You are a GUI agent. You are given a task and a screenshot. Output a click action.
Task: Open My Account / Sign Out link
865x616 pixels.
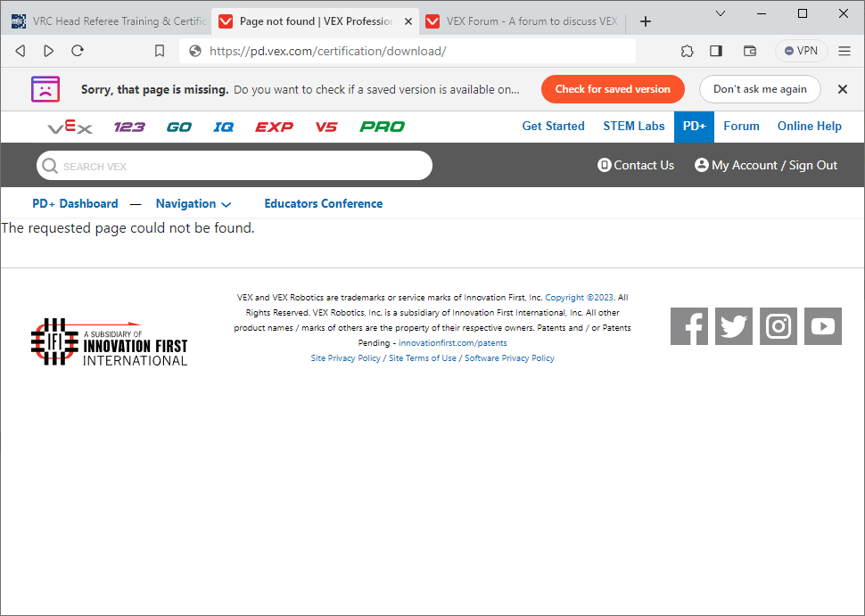(x=766, y=166)
